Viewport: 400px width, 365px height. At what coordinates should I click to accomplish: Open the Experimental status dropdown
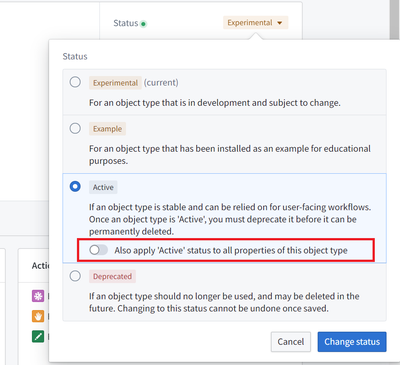pos(255,23)
